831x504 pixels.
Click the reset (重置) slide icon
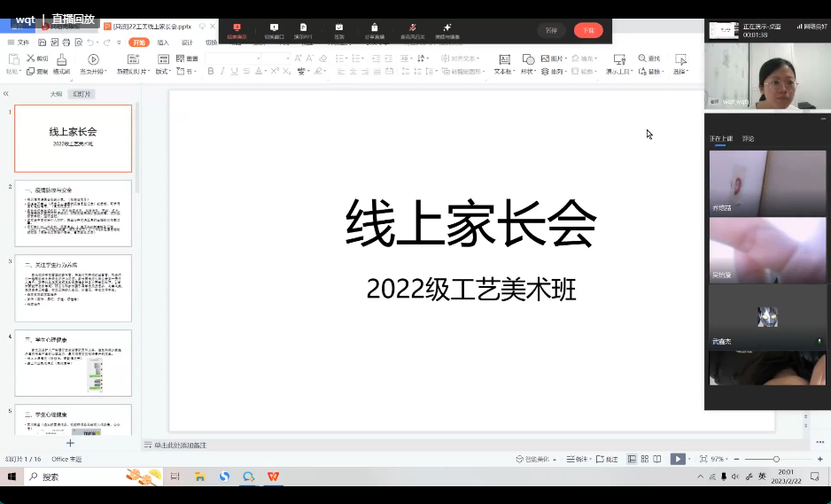tap(180, 58)
